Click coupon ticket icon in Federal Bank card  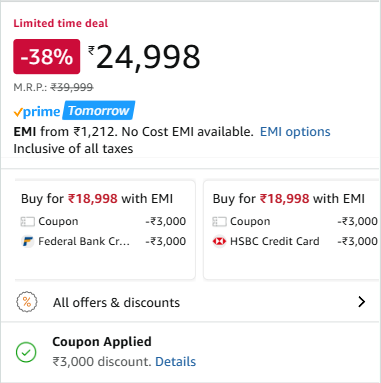27,221
